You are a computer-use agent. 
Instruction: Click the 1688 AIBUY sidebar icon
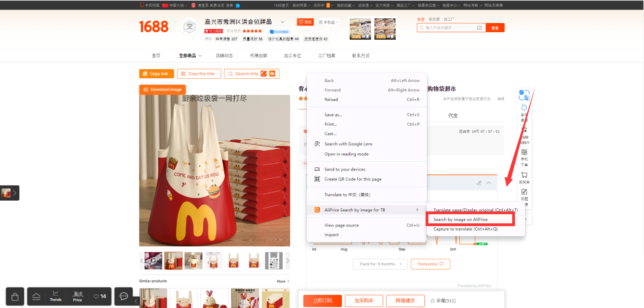(x=524, y=136)
